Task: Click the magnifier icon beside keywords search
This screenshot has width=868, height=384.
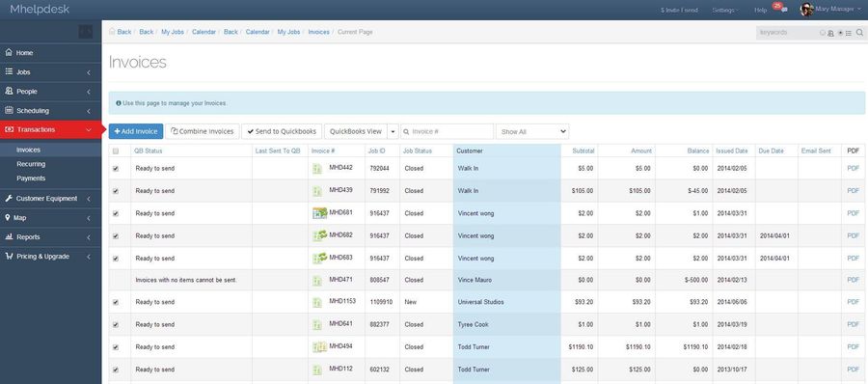Action: pyautogui.click(x=859, y=33)
